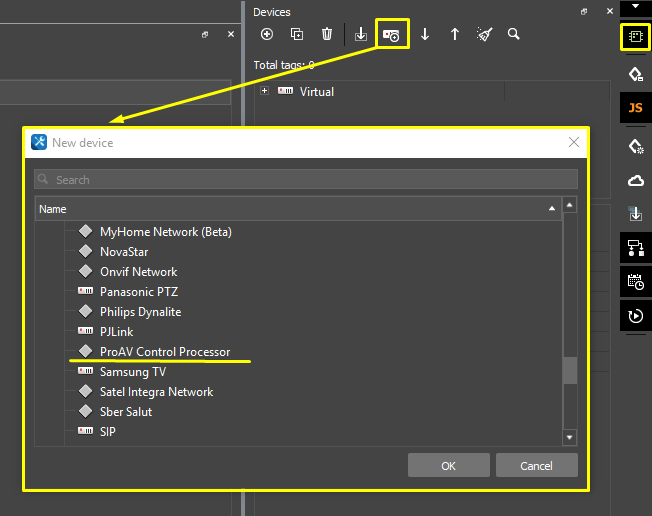Move device up with arrow icon
Screen dimensions: 652x516
pyautogui.click(x=455, y=34)
